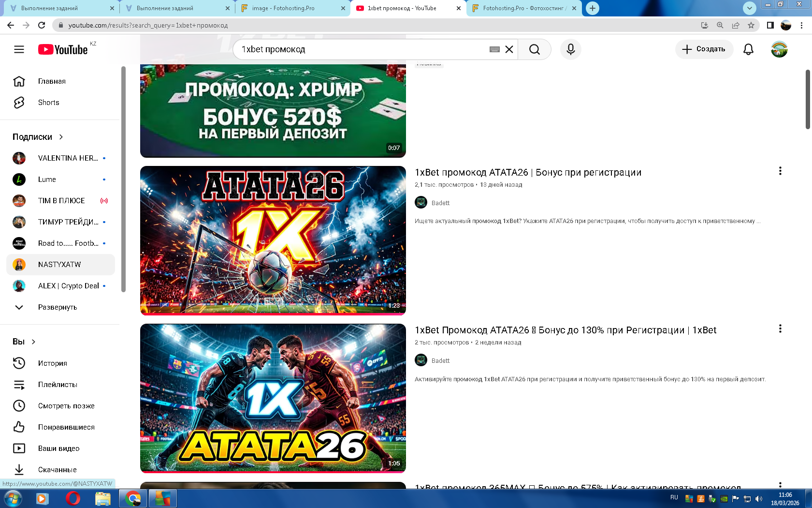The width and height of the screenshot is (812, 508).
Task: Close the 1xbet промокод - YouTube tab
Action: pos(459,8)
